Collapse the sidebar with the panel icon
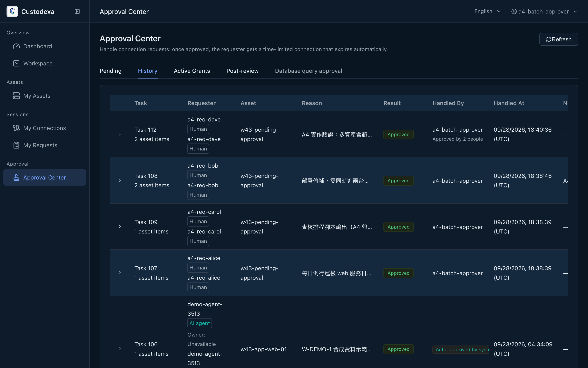The width and height of the screenshot is (588, 368). coord(77,11)
